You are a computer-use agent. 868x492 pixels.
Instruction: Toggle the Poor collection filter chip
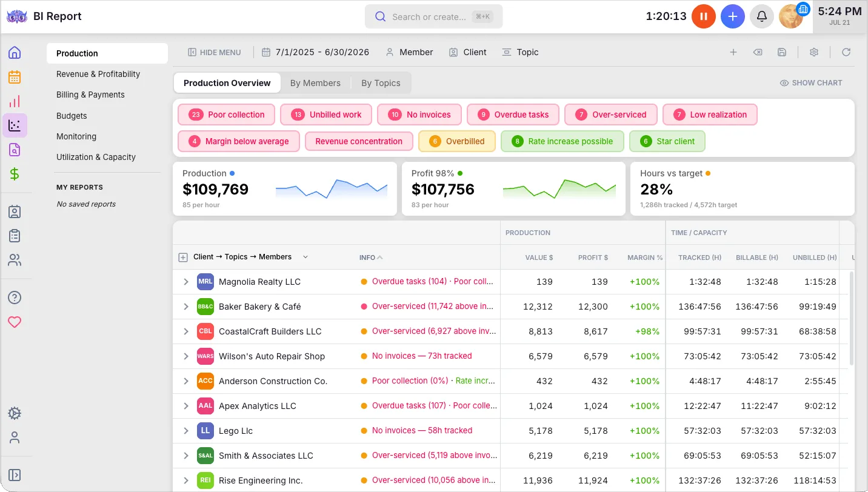click(227, 115)
